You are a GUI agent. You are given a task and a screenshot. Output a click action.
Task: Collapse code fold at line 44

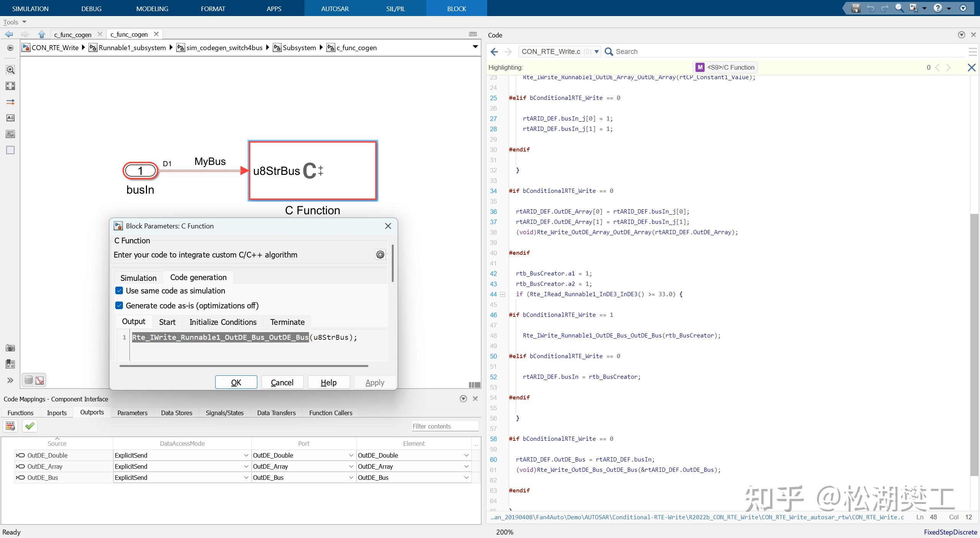(503, 294)
